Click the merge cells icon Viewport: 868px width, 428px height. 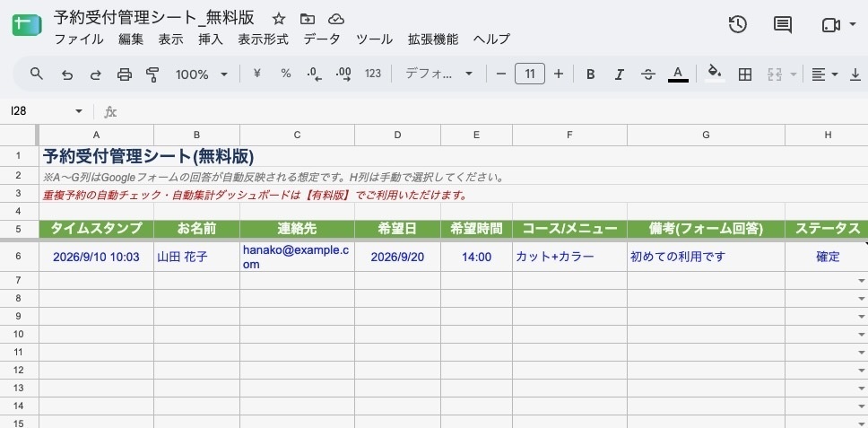(775, 74)
